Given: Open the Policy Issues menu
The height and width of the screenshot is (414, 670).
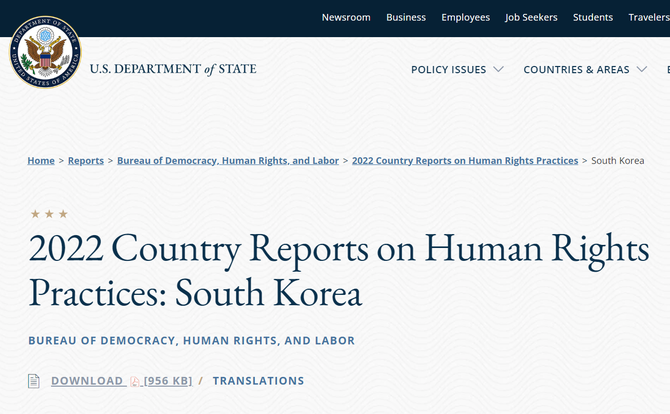Looking at the screenshot, I should (x=449, y=70).
